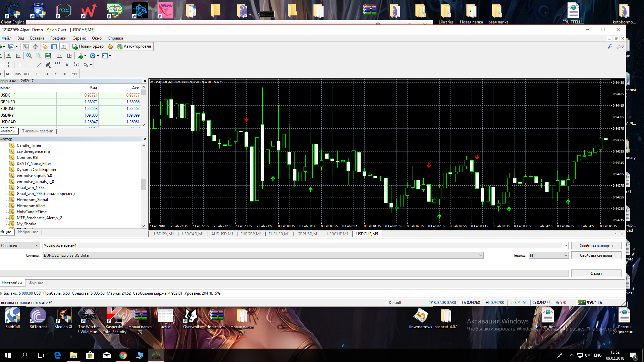Click the Старт button
Screen dimensions: 644x362
pyautogui.click(x=596, y=274)
